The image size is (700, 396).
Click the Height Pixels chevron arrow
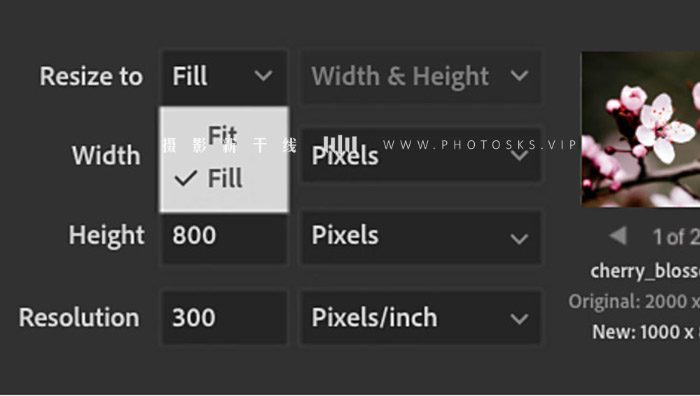point(519,239)
